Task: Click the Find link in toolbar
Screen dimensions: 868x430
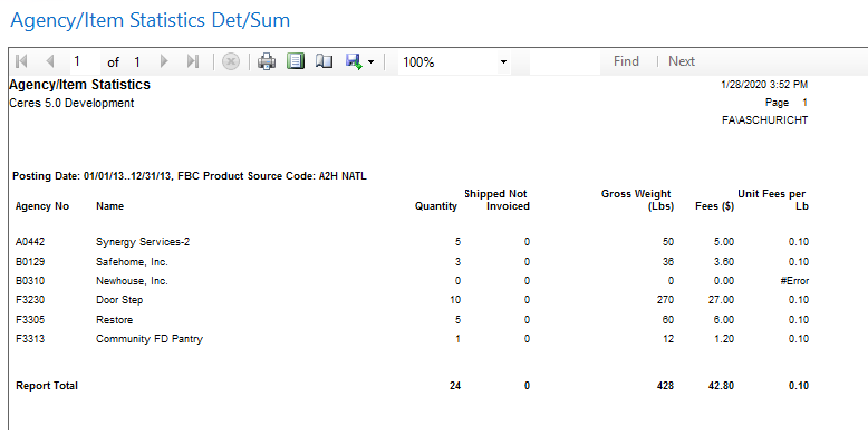Action: click(x=626, y=61)
